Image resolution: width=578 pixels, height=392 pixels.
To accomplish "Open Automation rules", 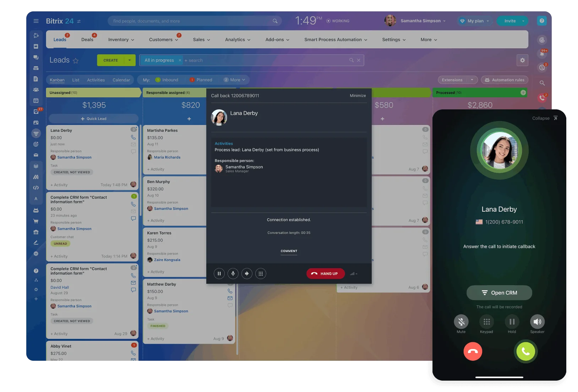I will (x=505, y=80).
